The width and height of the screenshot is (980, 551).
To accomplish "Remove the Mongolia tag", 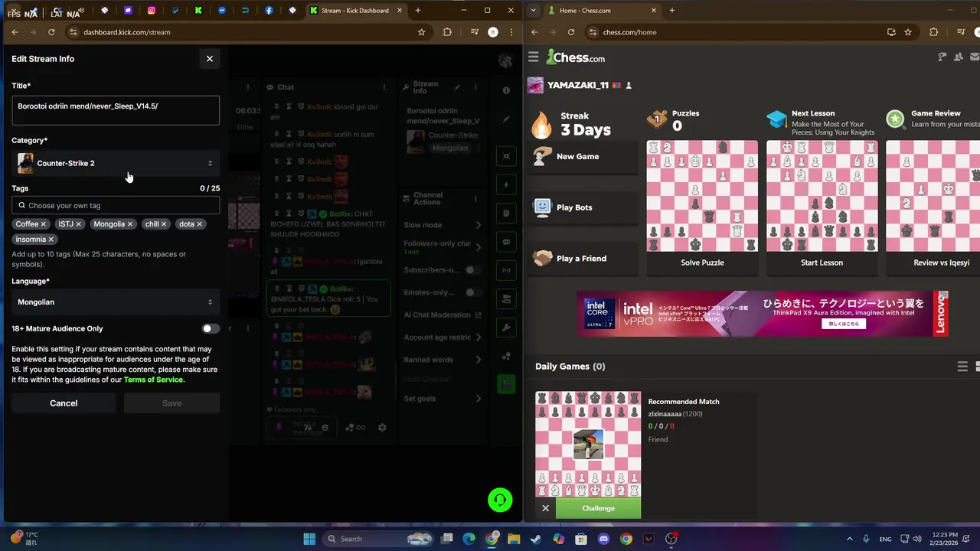I will tap(130, 224).
